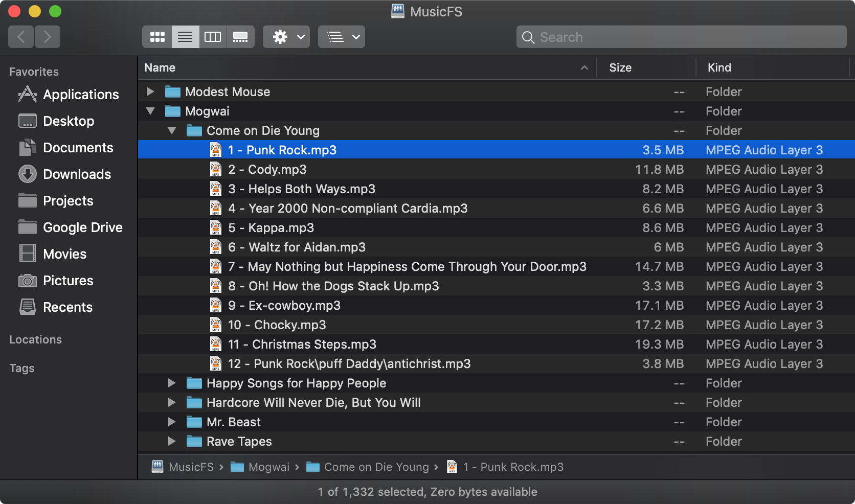Collapse the Come on Die Young folder
Screen dimensions: 855x504
click(172, 130)
